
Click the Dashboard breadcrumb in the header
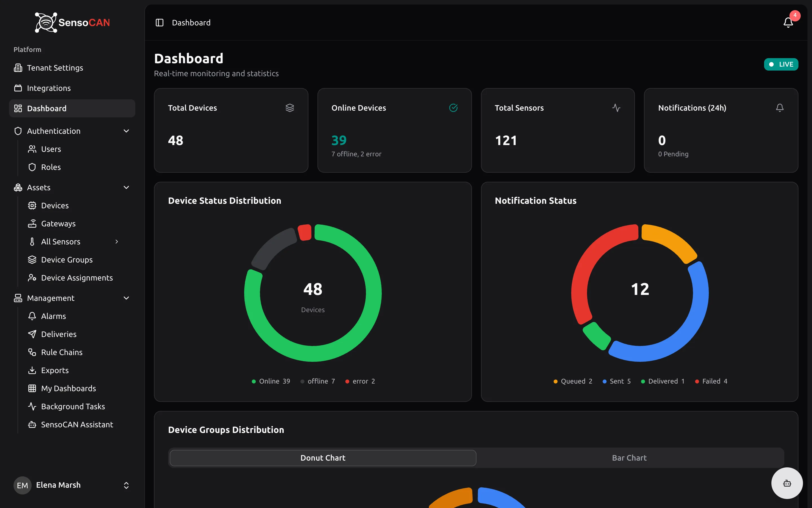point(191,23)
